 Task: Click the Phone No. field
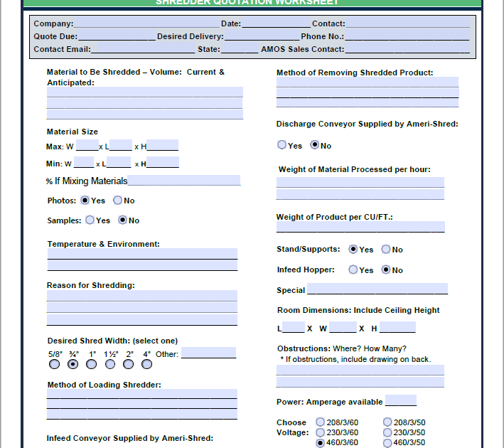407,35
